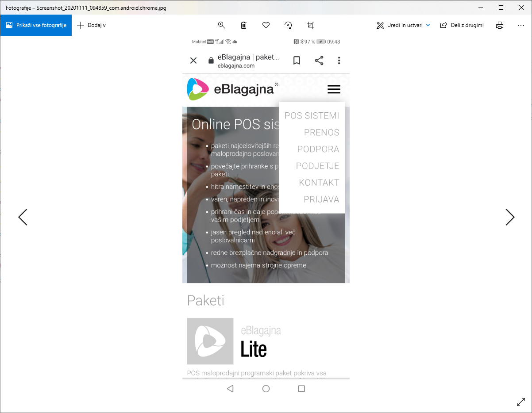Maximize the Fotografije window
Image resolution: width=532 pixels, height=413 pixels.
coord(501,7)
